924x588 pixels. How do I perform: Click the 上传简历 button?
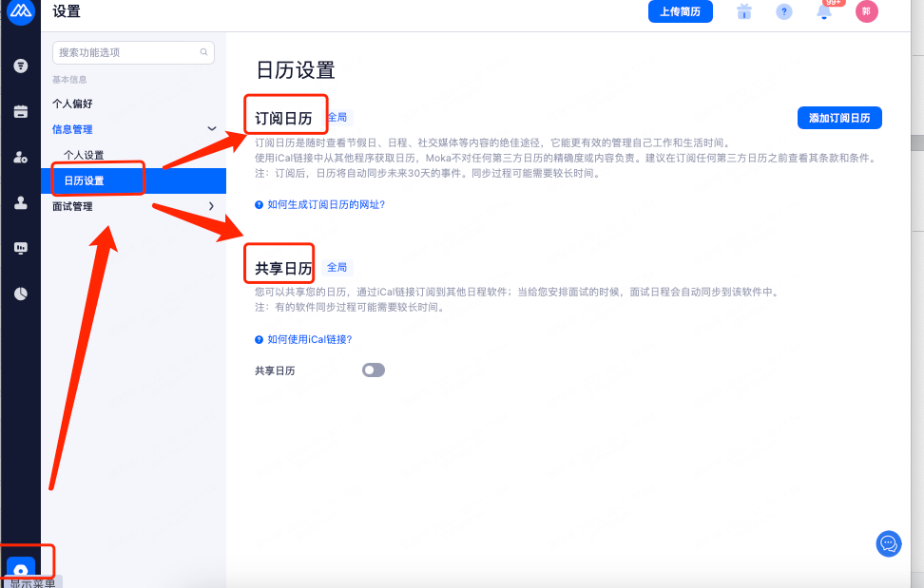point(680,12)
